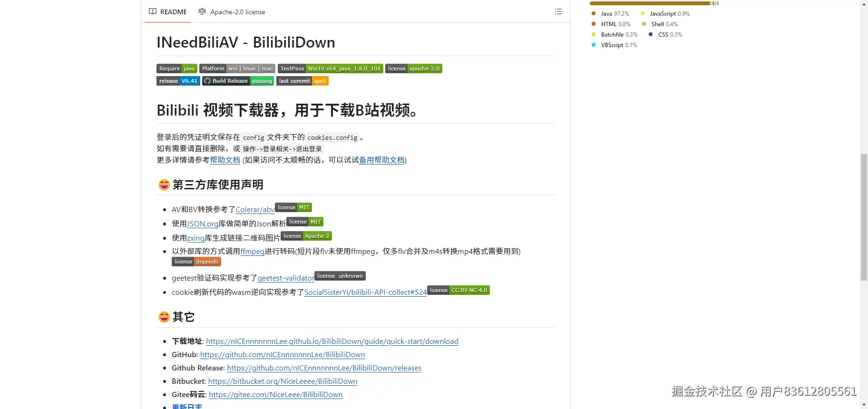Open the Gitee repository URL

point(275,395)
